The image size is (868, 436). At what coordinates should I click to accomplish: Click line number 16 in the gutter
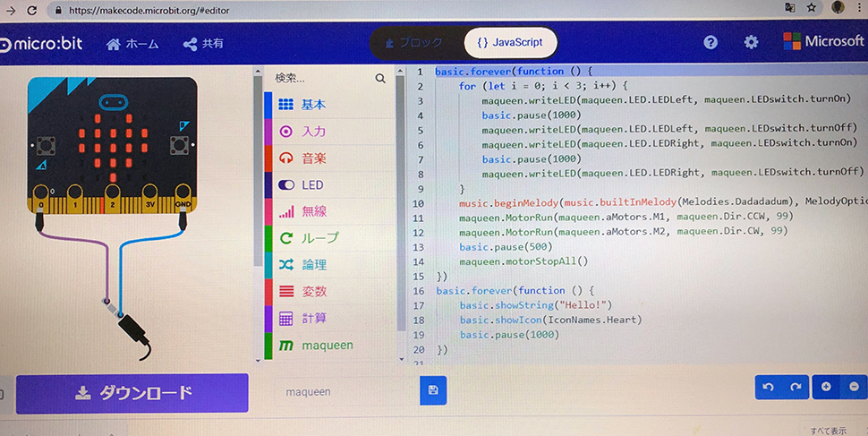tap(419, 291)
